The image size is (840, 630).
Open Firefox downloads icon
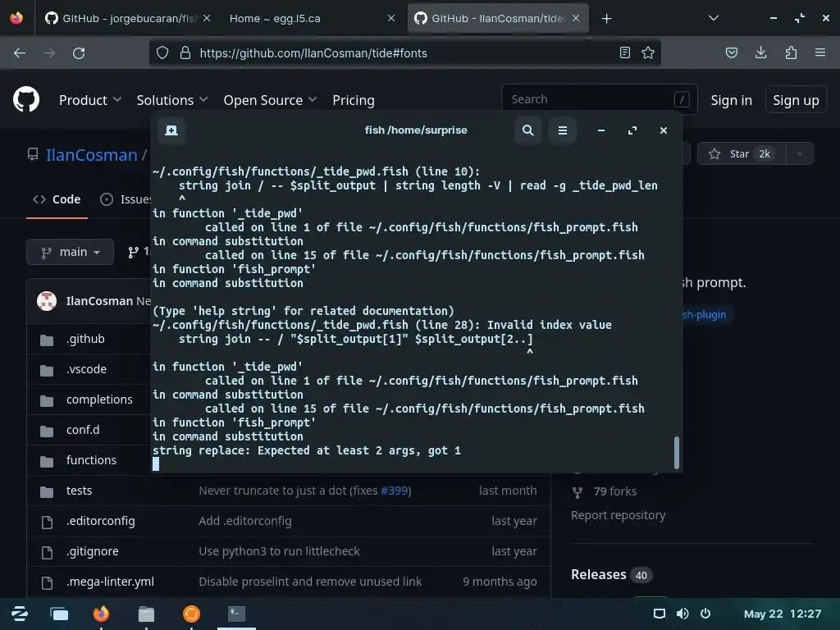(x=760, y=52)
